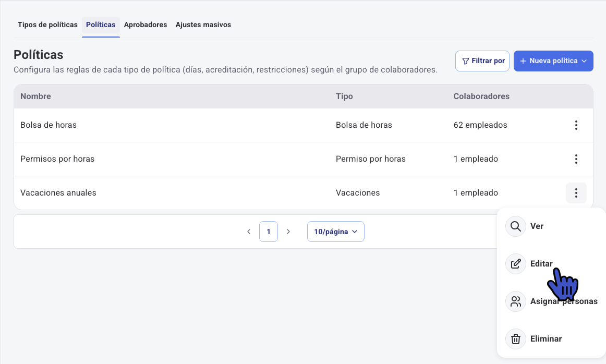Click the Vacaciones type cell
606x364 pixels.
click(358, 193)
